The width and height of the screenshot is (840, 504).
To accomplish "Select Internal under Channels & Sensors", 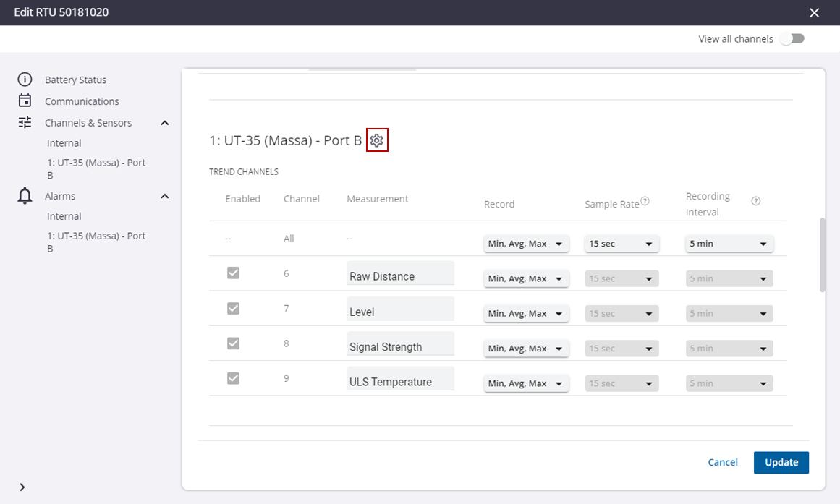I will click(x=64, y=142).
